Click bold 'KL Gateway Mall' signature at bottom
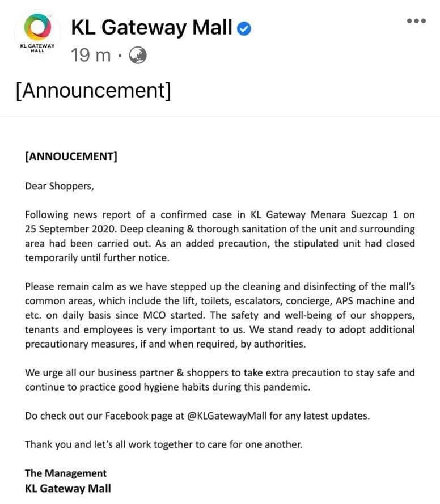The image size is (440, 504). pyautogui.click(x=67, y=488)
